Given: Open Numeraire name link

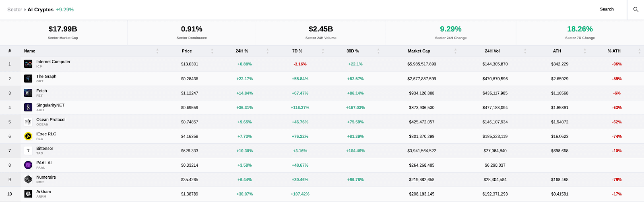Looking at the screenshot, I should pyautogui.click(x=46, y=178).
